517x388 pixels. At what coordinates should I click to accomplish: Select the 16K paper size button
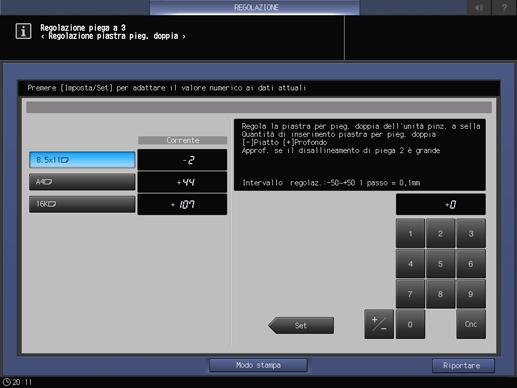tap(82, 204)
